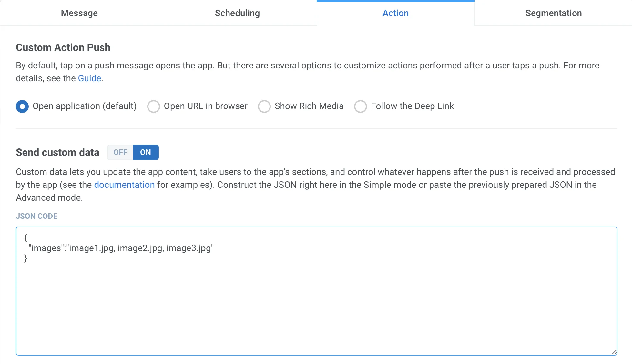Screen dimensions: 632x364
Task: Click the images JSON line in editor
Action: (x=121, y=248)
